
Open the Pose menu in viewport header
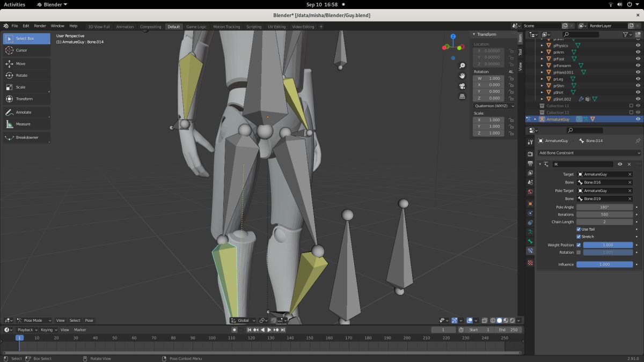pyautogui.click(x=89, y=321)
